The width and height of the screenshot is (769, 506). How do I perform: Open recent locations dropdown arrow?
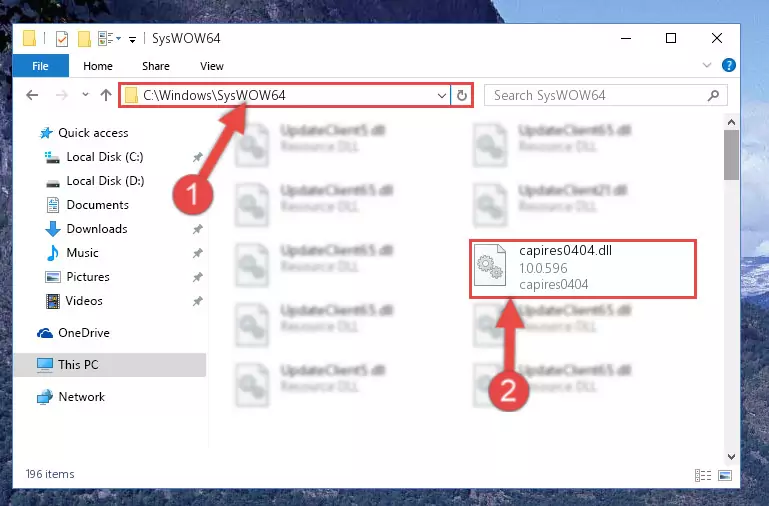(x=85, y=95)
